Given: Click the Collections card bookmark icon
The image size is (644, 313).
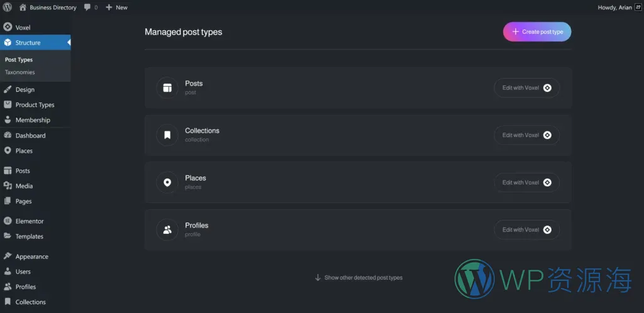Looking at the screenshot, I should [x=167, y=135].
